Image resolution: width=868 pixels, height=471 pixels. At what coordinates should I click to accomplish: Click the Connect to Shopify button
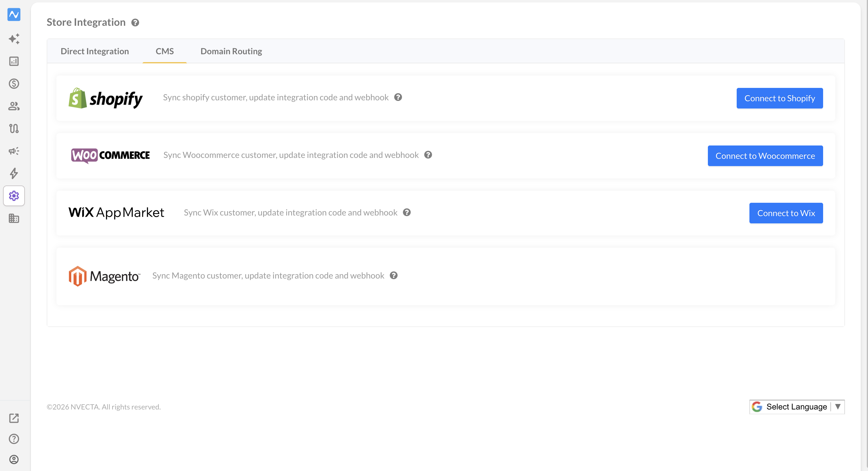[x=780, y=98]
